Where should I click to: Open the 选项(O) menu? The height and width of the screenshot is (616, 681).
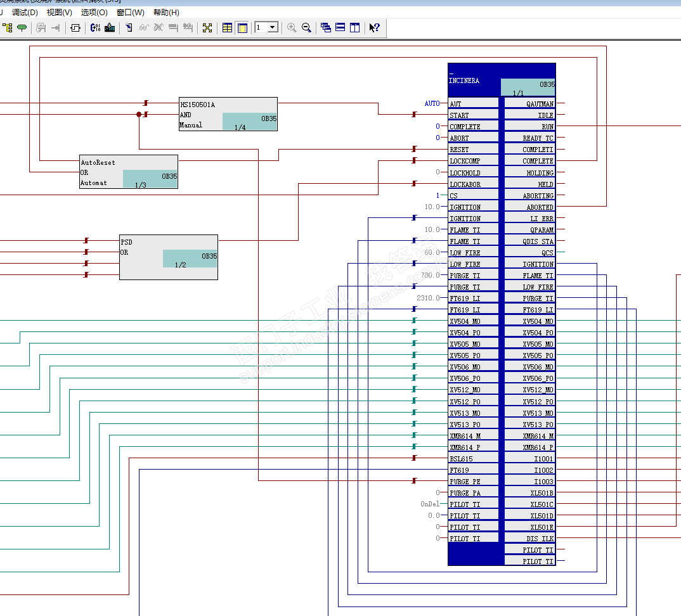click(94, 12)
